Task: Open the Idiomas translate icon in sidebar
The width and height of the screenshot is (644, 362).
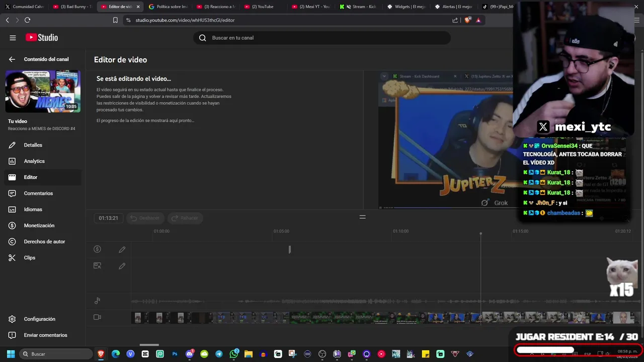Action: pyautogui.click(x=12, y=209)
